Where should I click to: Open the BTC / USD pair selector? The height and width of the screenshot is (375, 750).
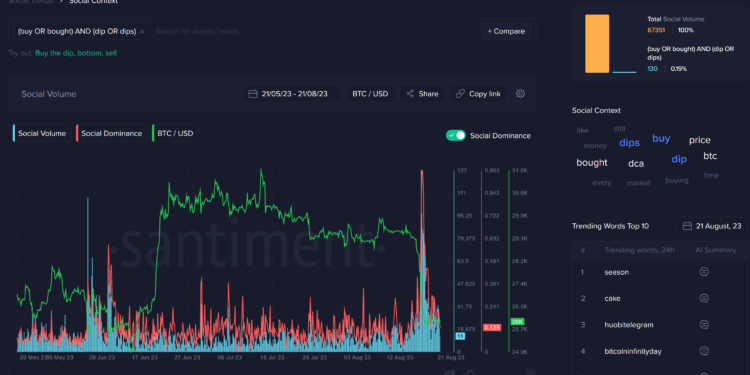click(x=370, y=94)
